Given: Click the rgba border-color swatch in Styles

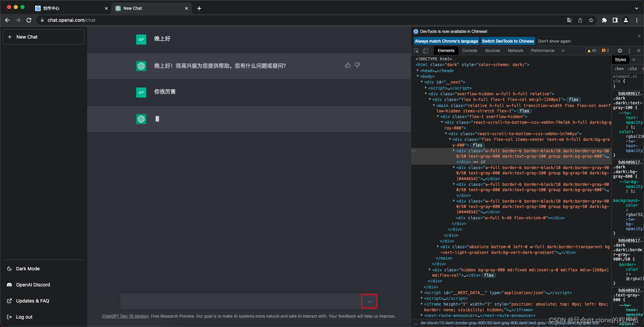Looking at the screenshot, I should (628, 279).
